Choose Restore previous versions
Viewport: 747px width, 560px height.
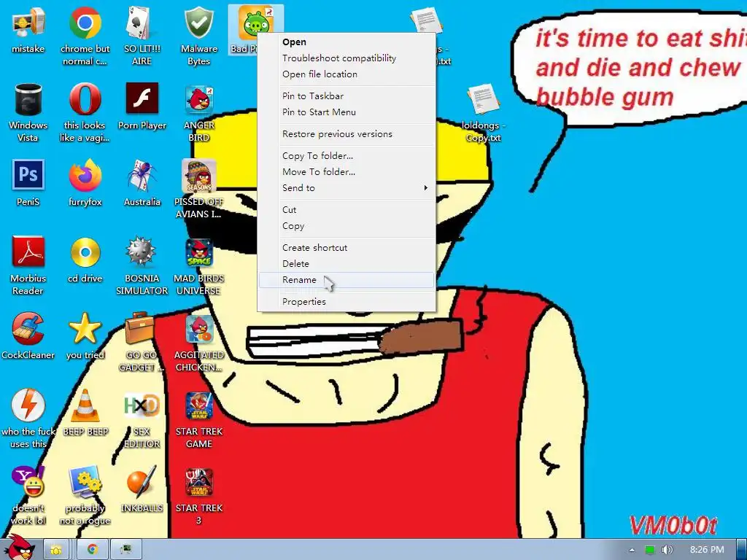point(347,134)
